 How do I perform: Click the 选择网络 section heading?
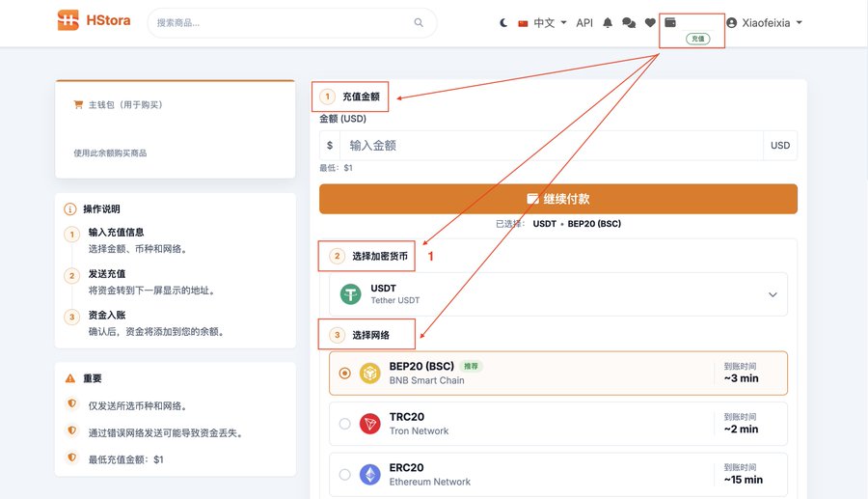coord(371,335)
